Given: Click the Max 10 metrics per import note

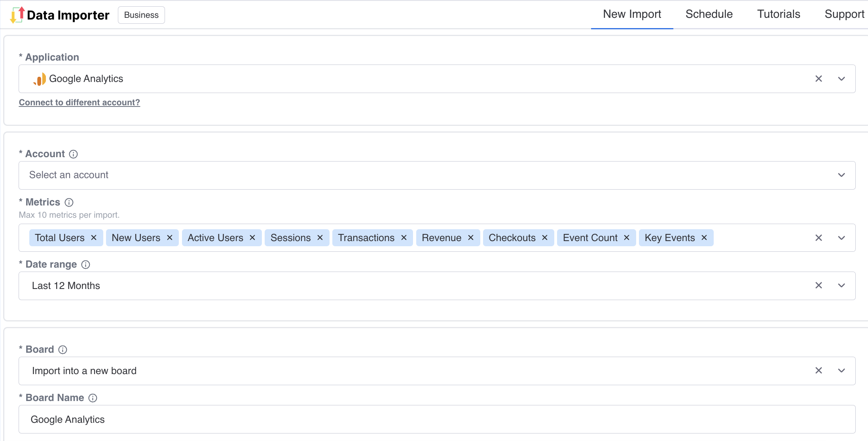Looking at the screenshot, I should click(69, 215).
